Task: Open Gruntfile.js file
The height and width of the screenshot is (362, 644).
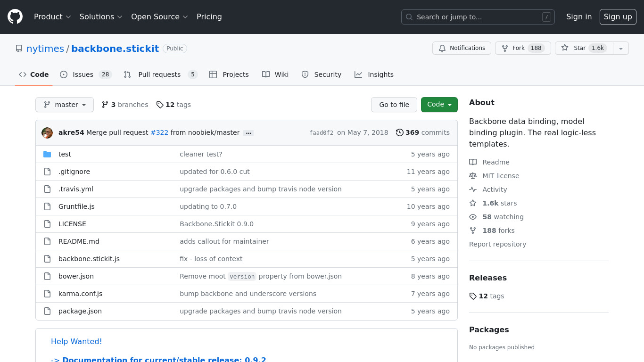Action: pyautogui.click(x=76, y=206)
